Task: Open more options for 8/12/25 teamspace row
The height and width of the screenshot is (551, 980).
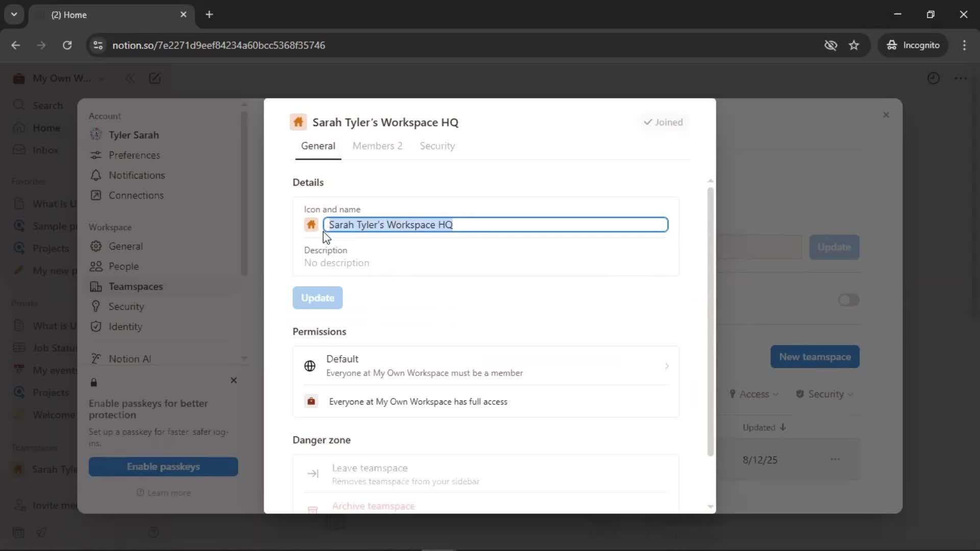Action: (835, 460)
